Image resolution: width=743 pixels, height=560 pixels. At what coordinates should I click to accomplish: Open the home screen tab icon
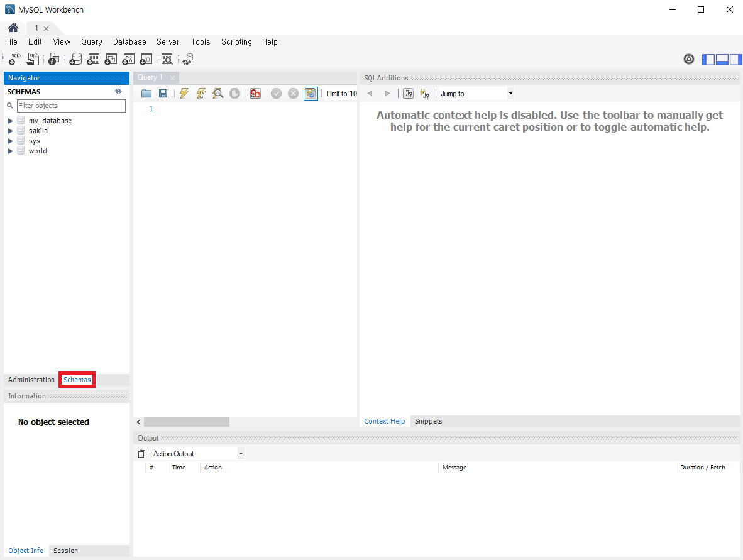click(x=13, y=28)
